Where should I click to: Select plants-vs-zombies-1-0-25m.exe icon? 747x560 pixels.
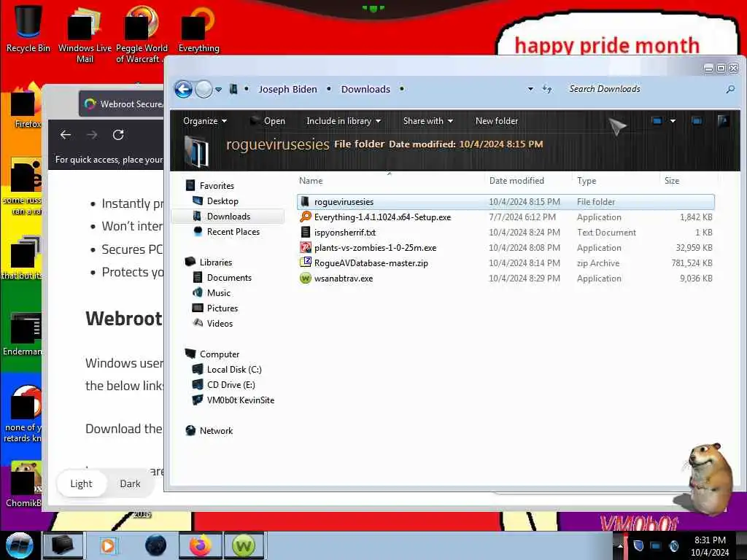click(x=306, y=248)
